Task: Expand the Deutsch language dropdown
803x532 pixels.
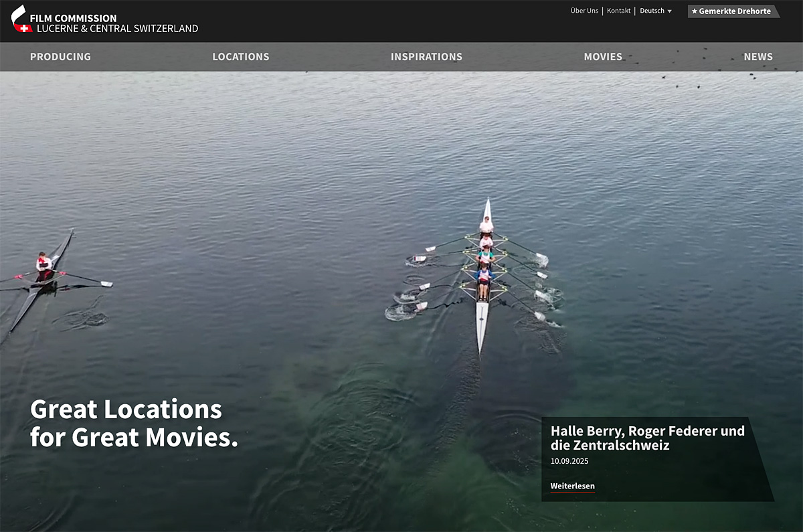Action: tap(656, 11)
